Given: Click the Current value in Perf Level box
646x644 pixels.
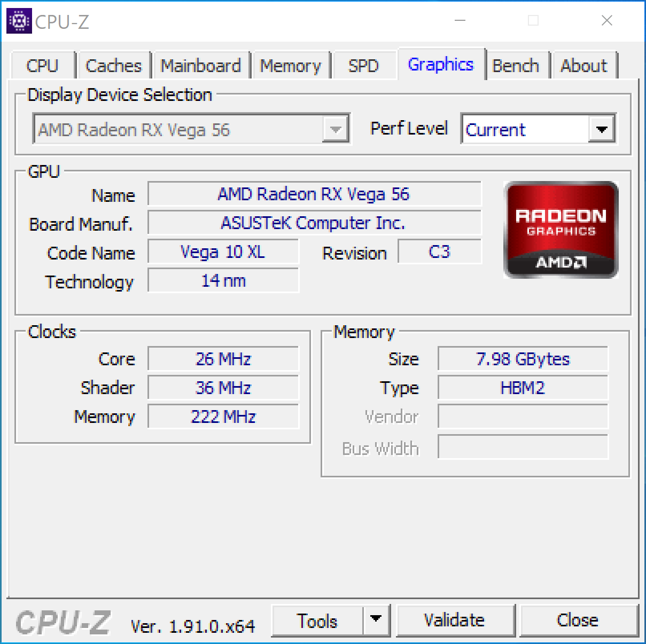Looking at the screenshot, I should tap(496, 130).
